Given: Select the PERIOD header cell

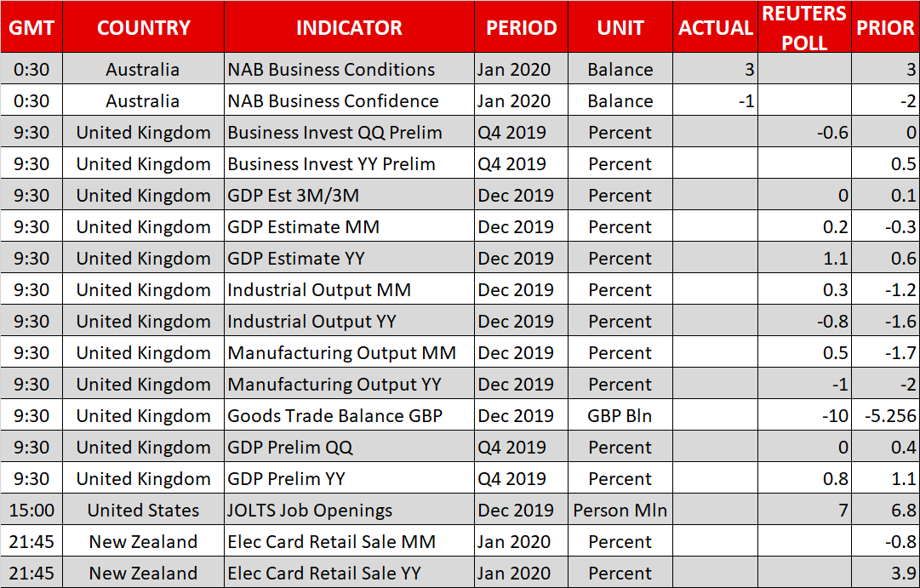Looking at the screenshot, I should click(x=521, y=27).
